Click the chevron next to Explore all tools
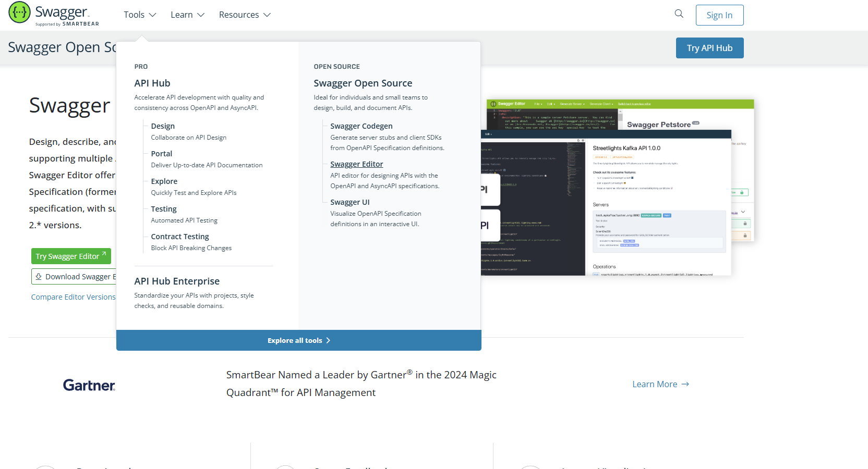 point(328,340)
